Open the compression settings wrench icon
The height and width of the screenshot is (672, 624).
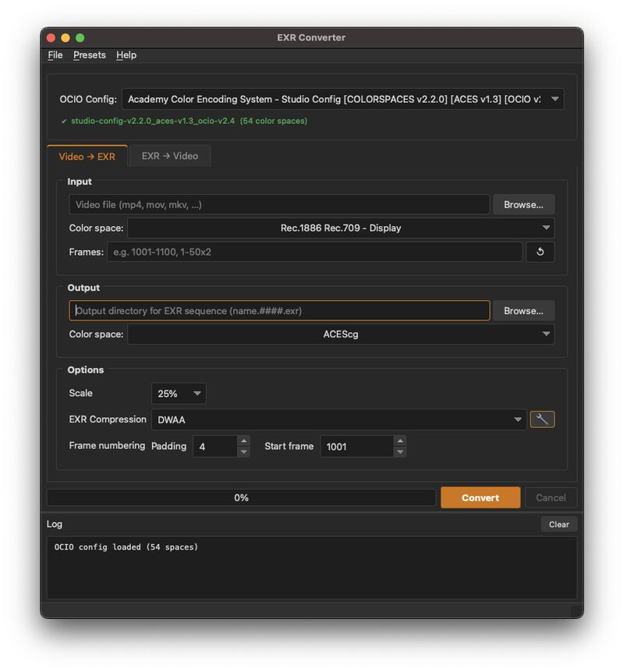[x=542, y=419]
